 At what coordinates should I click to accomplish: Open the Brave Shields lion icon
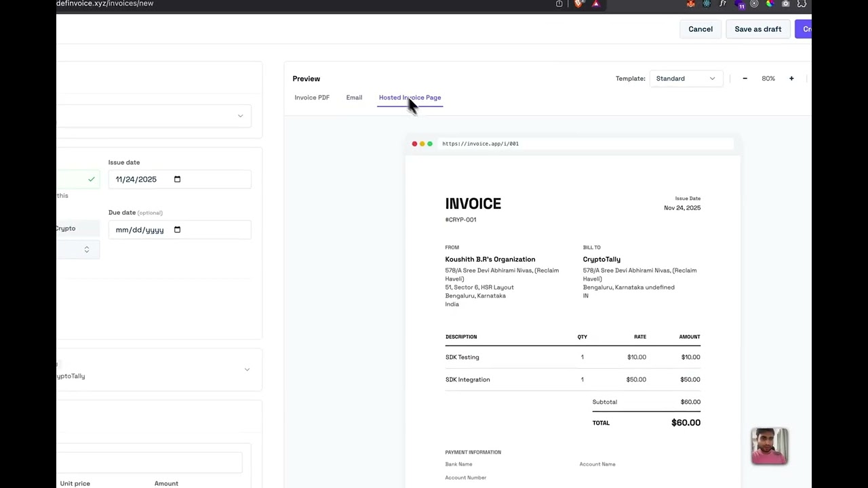coord(579,3)
